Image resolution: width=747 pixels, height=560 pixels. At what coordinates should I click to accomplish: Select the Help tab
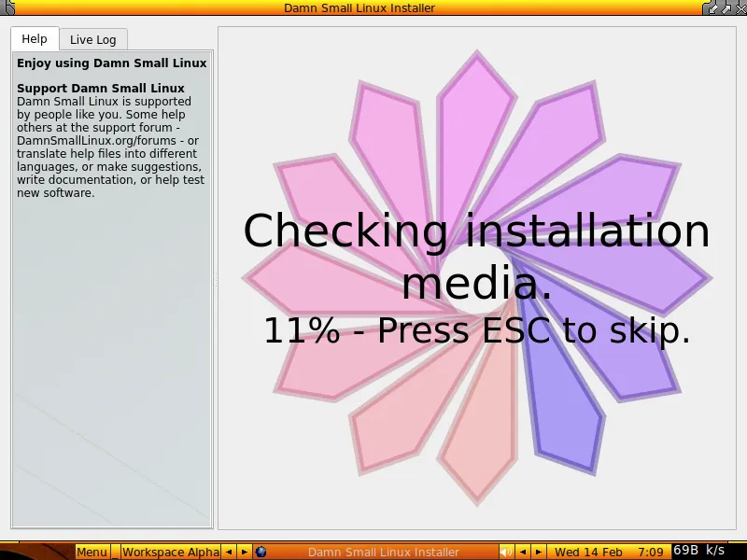[35, 38]
